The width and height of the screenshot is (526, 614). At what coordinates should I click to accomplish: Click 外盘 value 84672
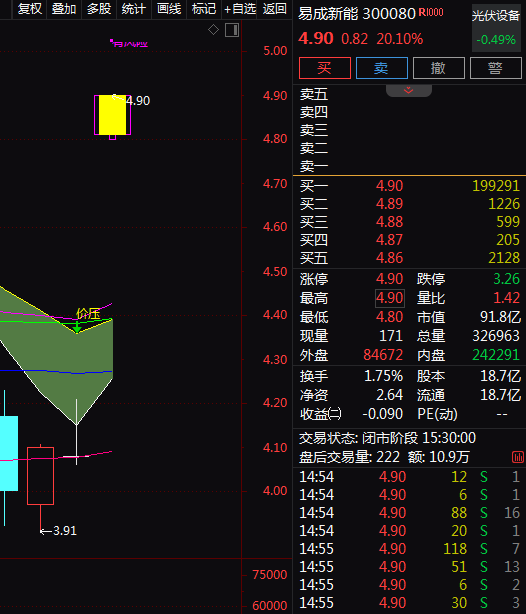coord(383,355)
